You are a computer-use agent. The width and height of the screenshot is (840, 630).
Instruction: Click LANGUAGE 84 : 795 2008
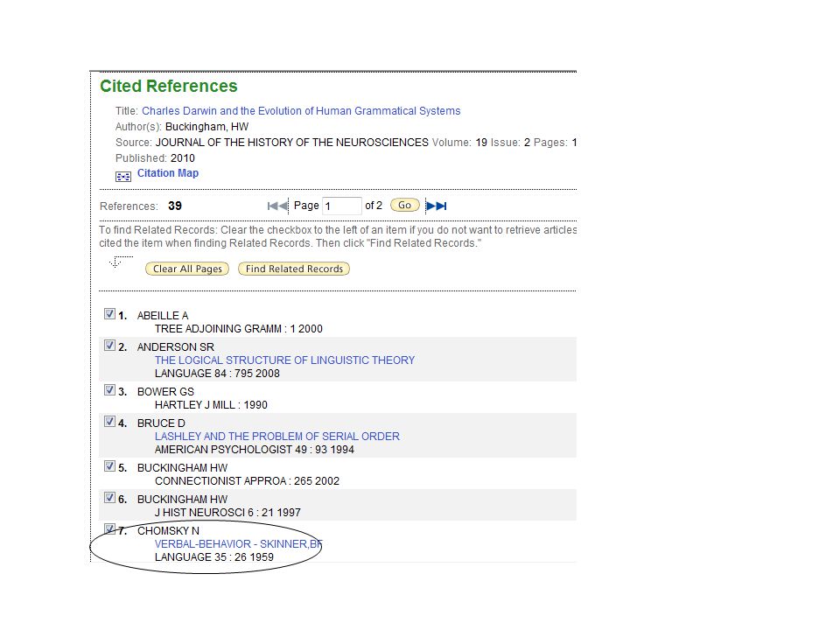(218, 374)
